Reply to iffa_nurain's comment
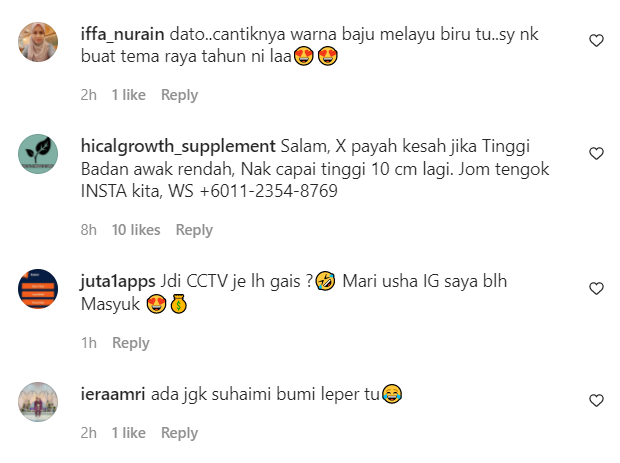Image resolution: width=620 pixels, height=463 pixels. (x=179, y=95)
